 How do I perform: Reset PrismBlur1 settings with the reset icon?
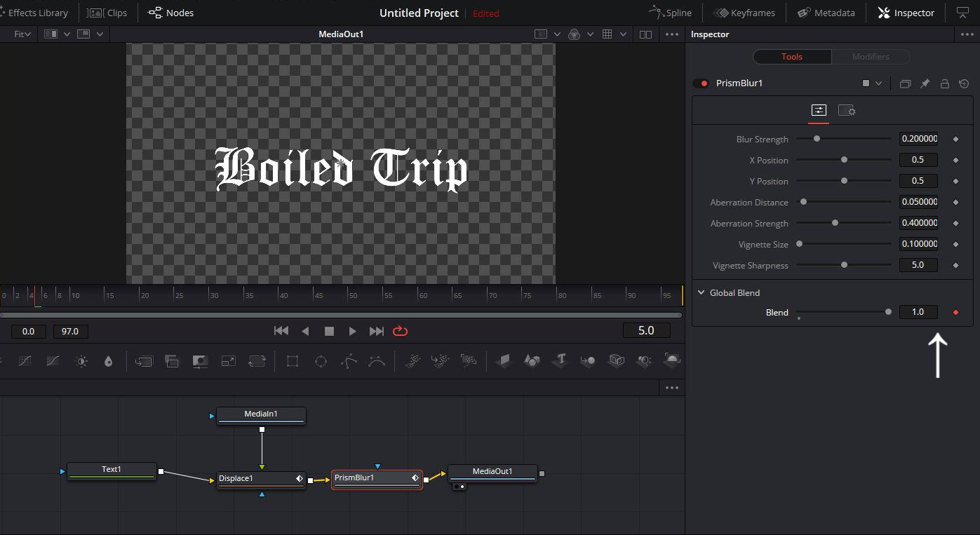point(964,83)
